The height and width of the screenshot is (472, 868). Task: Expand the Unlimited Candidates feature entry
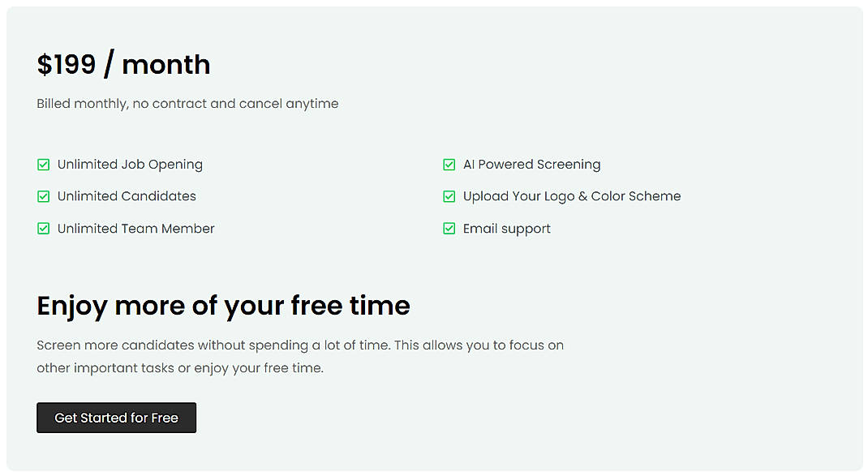(x=127, y=196)
